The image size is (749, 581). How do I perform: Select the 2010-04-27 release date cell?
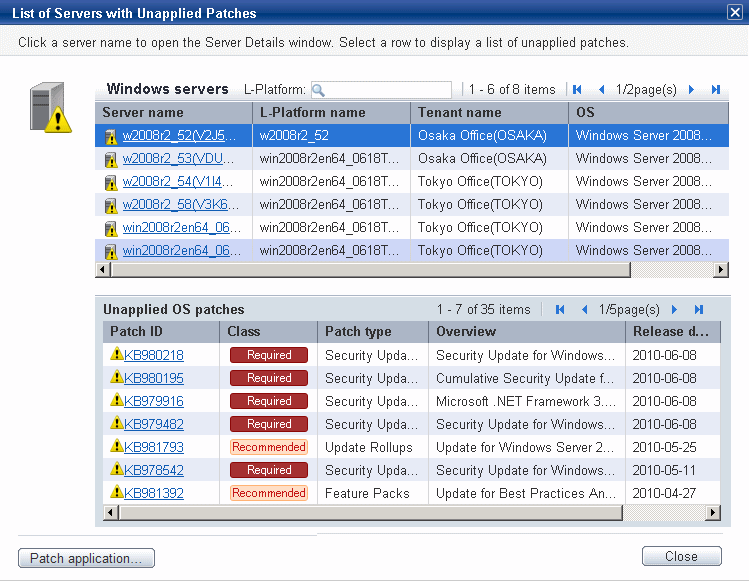pos(673,493)
